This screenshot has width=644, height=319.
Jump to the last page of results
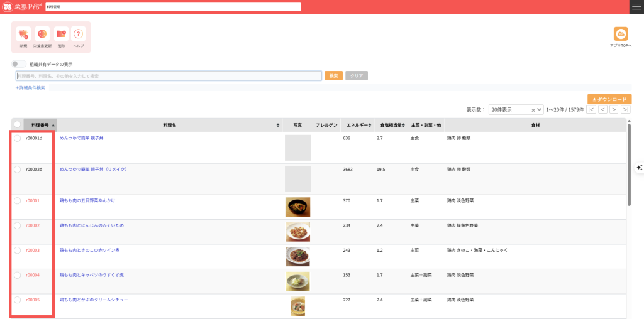click(625, 109)
